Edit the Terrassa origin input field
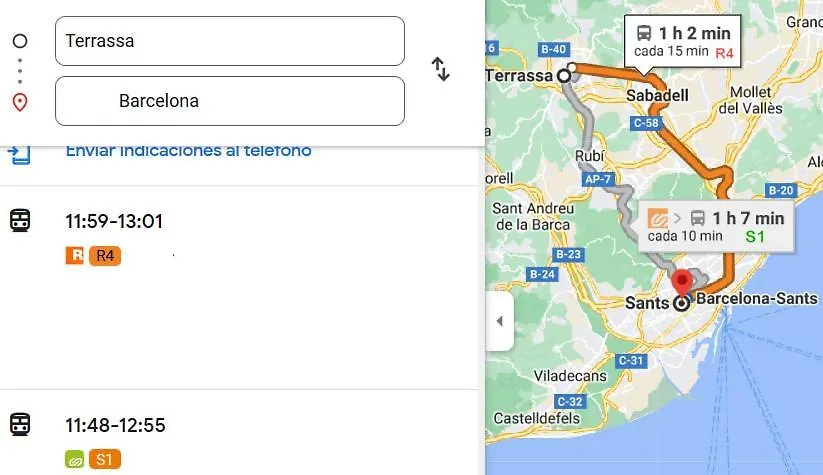The height and width of the screenshot is (475, 823). [230, 41]
